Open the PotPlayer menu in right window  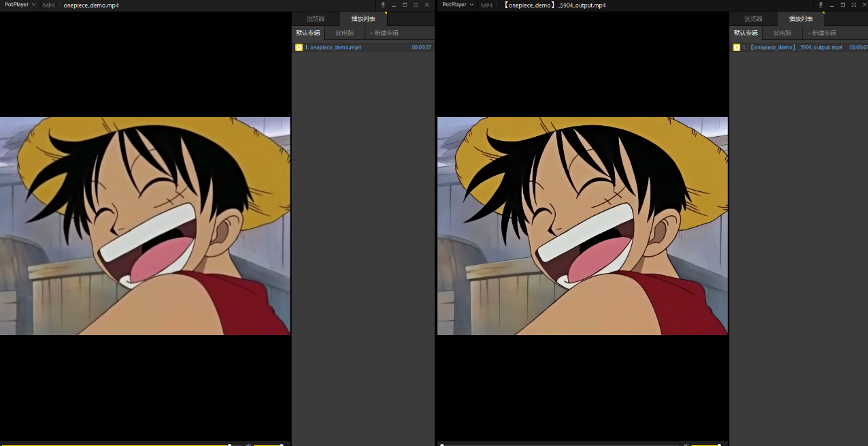pos(457,5)
